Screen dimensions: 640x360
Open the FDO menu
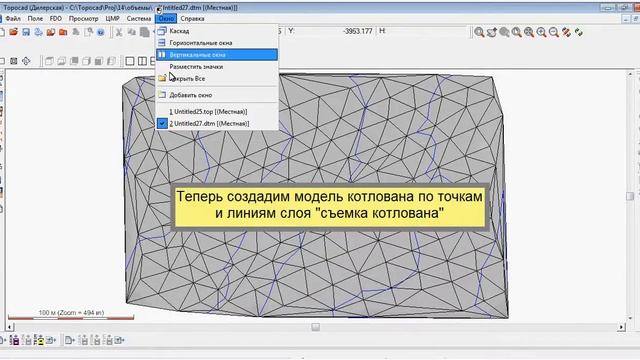click(x=56, y=18)
